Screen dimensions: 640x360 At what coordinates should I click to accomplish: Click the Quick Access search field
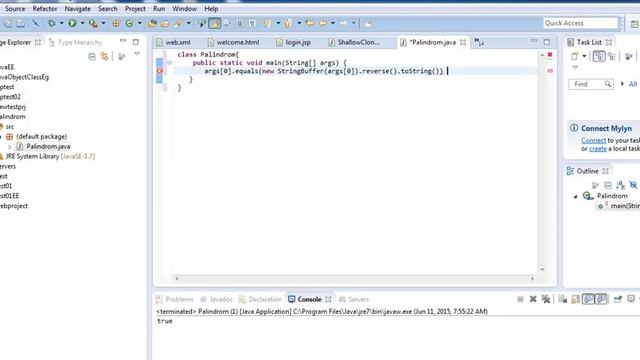[x=580, y=23]
